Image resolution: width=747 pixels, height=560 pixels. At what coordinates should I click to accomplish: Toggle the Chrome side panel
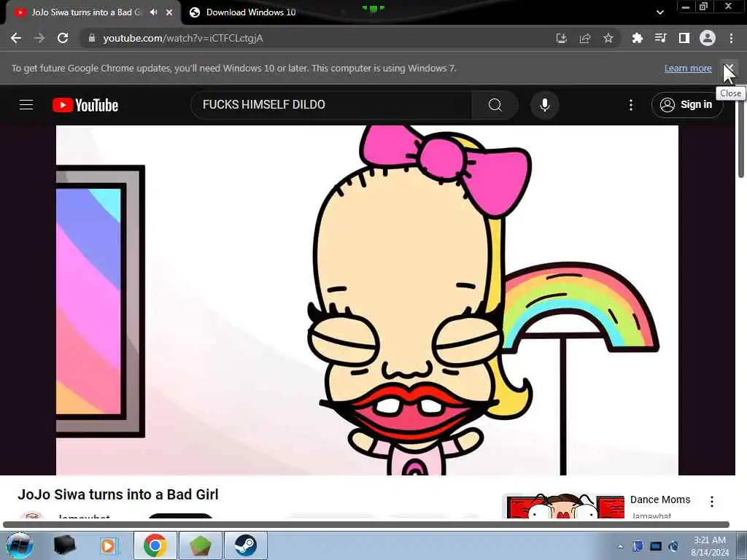coord(684,38)
